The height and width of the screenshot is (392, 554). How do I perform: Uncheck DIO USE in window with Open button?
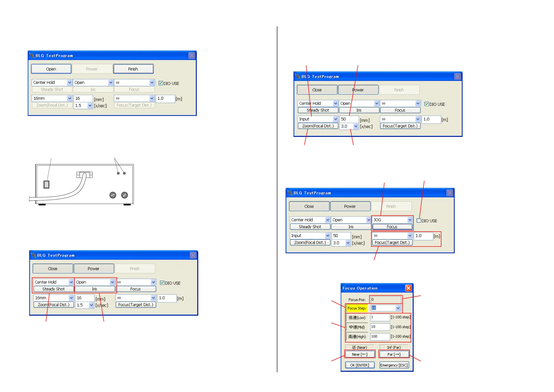[161, 83]
